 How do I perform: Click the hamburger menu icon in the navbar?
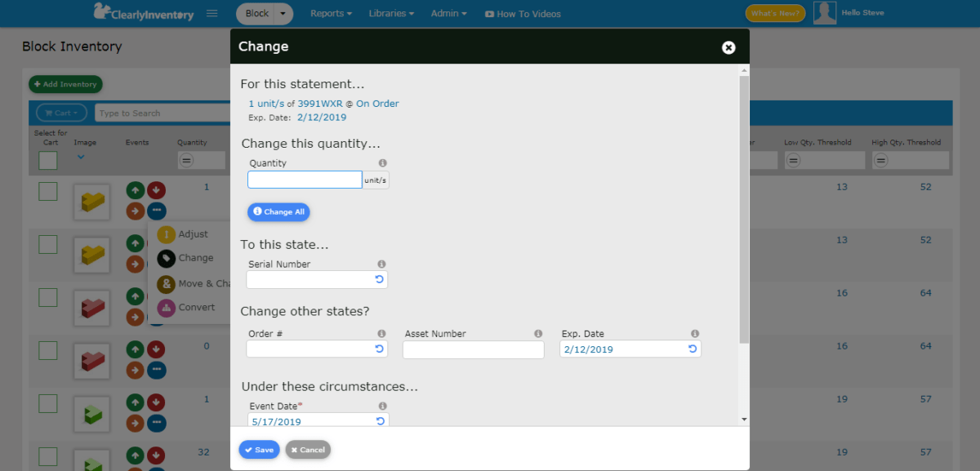[211, 13]
